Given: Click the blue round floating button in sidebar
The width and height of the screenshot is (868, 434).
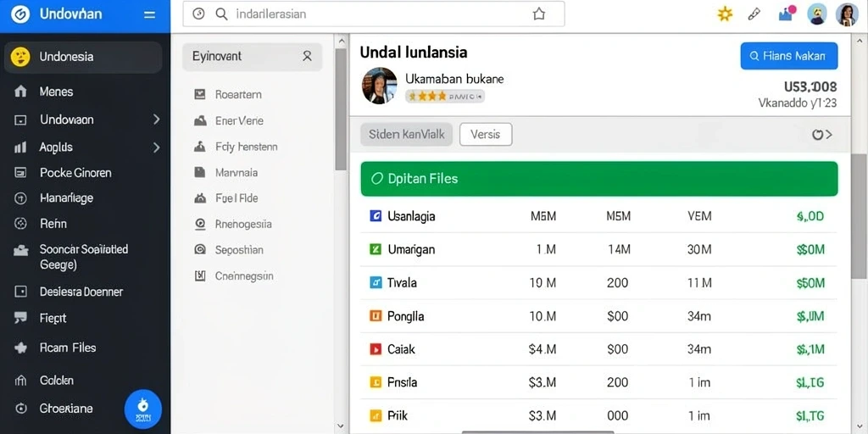Looking at the screenshot, I should click(x=142, y=409).
